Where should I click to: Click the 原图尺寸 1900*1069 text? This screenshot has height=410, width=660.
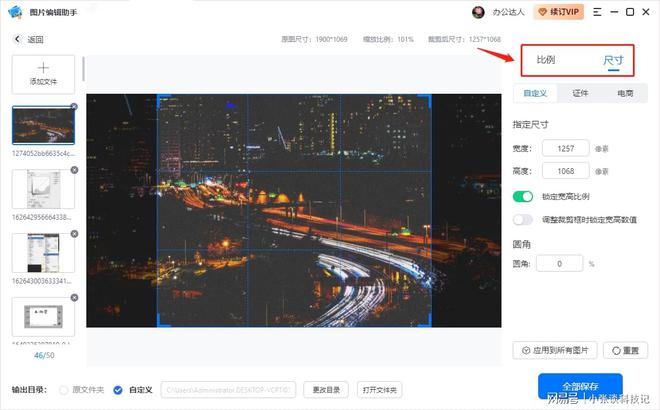[314, 39]
